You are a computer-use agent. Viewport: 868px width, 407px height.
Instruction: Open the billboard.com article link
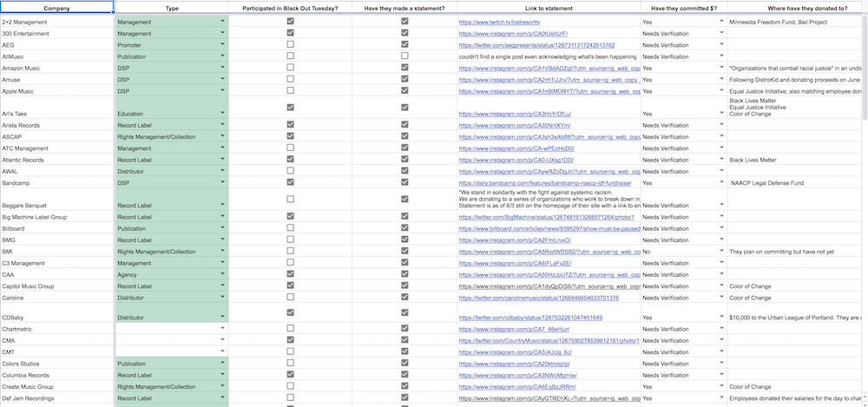coord(549,229)
